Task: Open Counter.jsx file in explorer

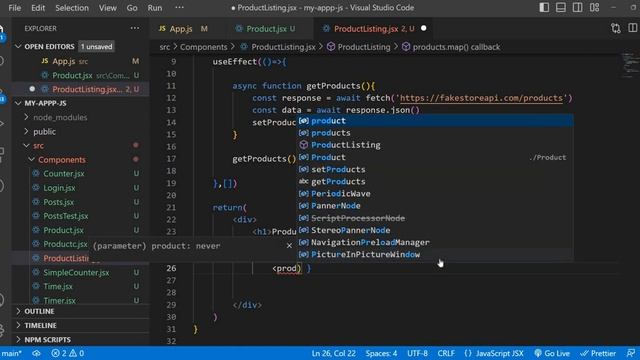Action: 64,173
